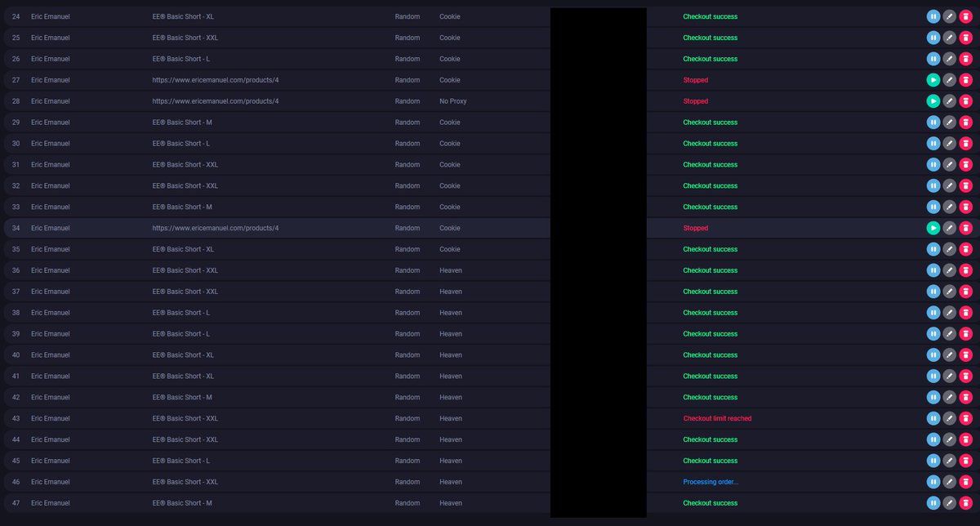Edit task 30

click(949, 144)
